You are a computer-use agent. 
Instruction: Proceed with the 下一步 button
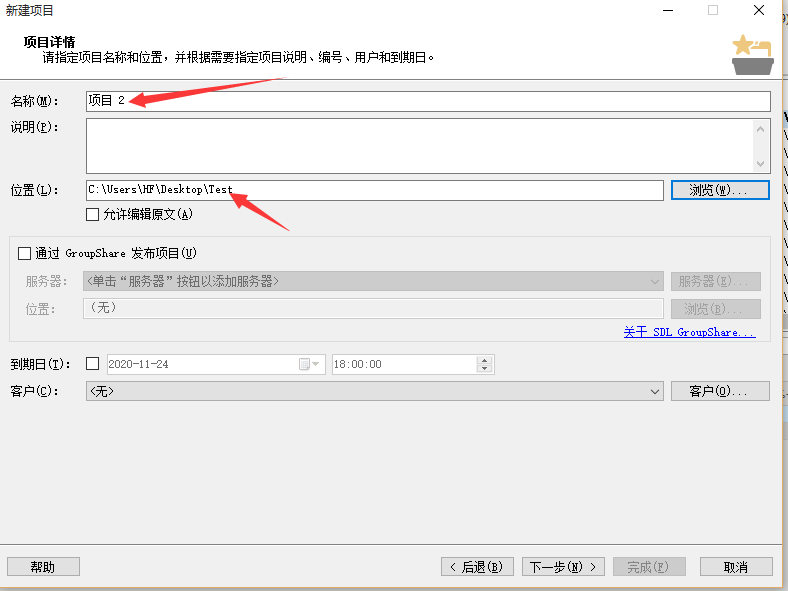[563, 567]
